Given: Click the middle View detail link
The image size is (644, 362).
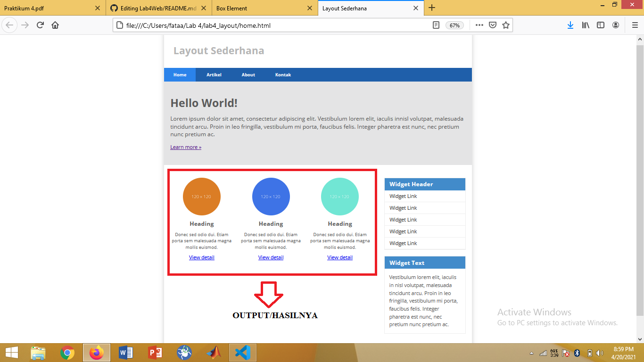Looking at the screenshot, I should 271,257.
